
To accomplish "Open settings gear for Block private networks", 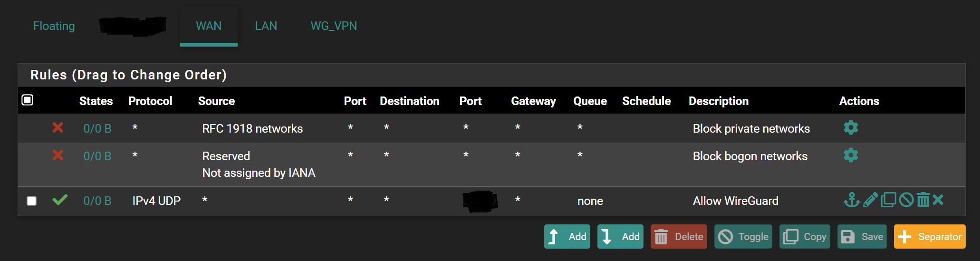I will pos(851,127).
